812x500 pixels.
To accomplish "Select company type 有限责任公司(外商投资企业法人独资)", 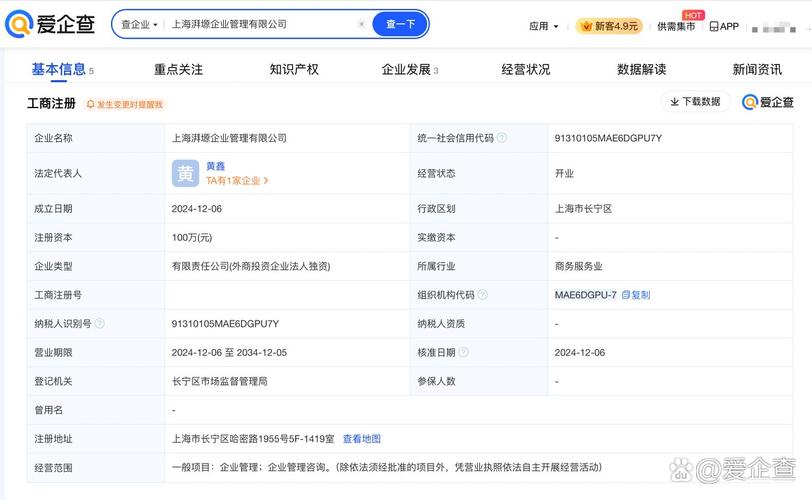I will 251,267.
